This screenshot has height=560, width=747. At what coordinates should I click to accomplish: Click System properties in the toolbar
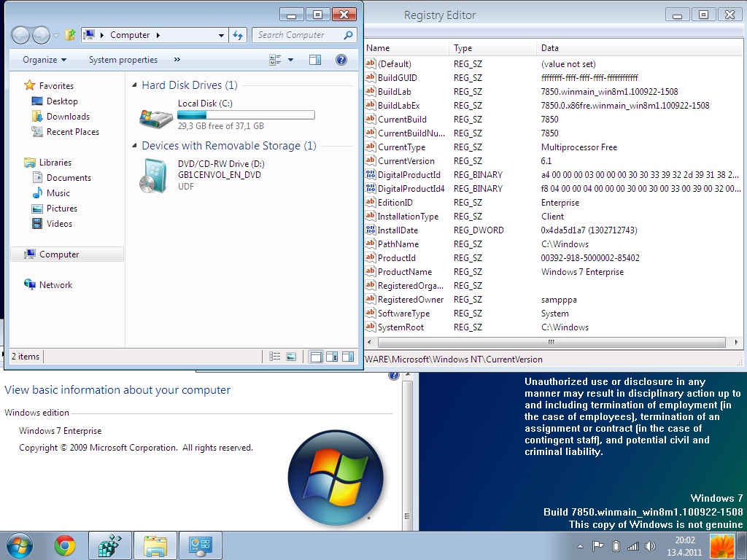pyautogui.click(x=123, y=60)
